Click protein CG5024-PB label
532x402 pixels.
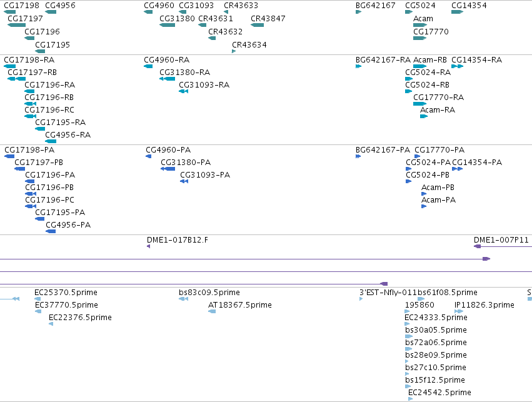click(428, 175)
